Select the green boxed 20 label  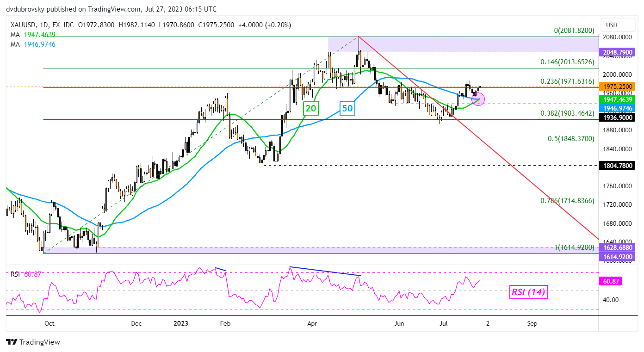pos(310,109)
